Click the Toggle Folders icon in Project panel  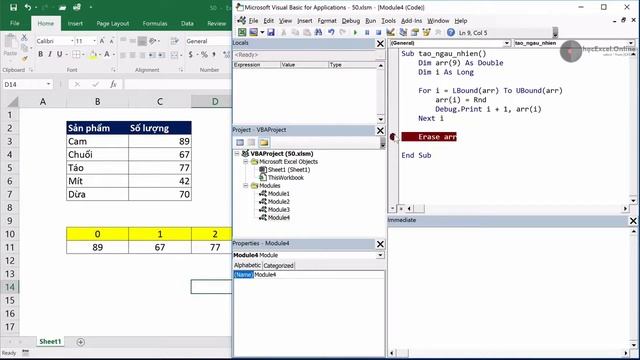coord(264,142)
